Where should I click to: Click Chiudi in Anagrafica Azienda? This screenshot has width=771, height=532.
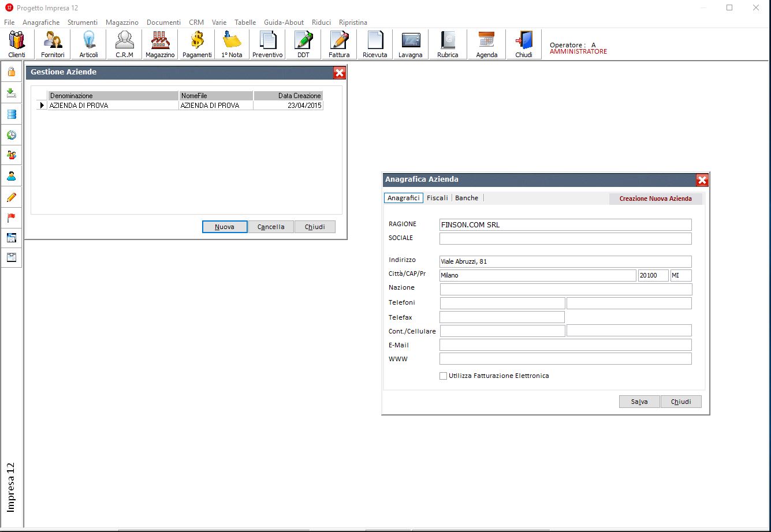681,402
